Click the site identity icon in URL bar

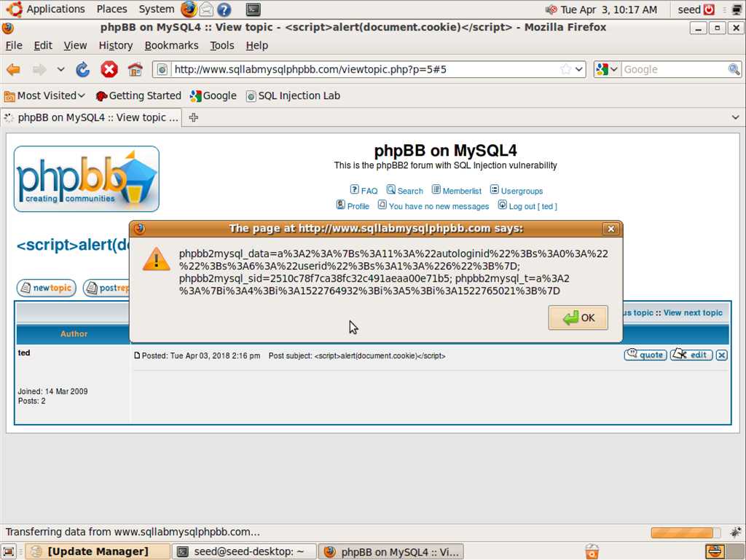click(162, 69)
